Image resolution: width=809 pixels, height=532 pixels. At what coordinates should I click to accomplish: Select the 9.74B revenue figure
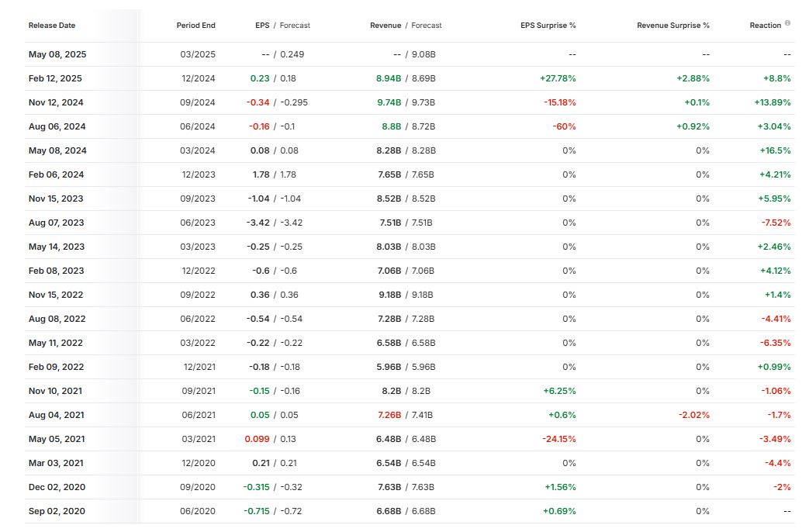[389, 102]
